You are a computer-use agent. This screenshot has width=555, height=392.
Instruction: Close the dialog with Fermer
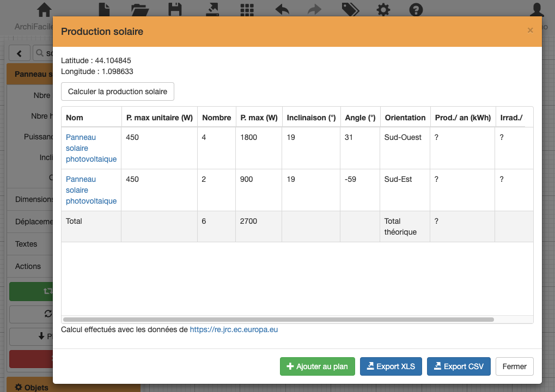(x=514, y=366)
